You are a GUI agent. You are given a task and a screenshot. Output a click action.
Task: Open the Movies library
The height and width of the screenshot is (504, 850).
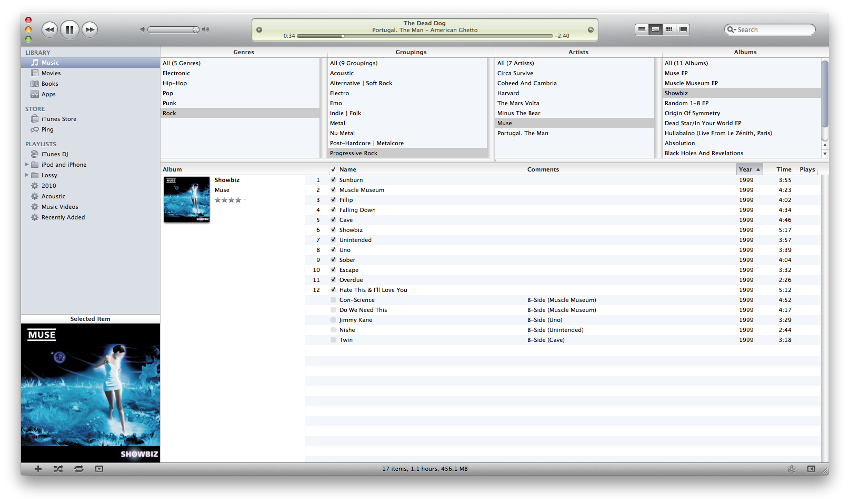pyautogui.click(x=91, y=73)
